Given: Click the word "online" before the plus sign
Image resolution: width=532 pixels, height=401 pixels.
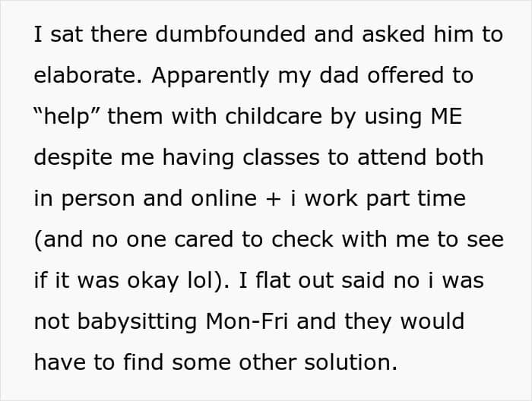Looking at the screenshot, I should pos(223,199).
